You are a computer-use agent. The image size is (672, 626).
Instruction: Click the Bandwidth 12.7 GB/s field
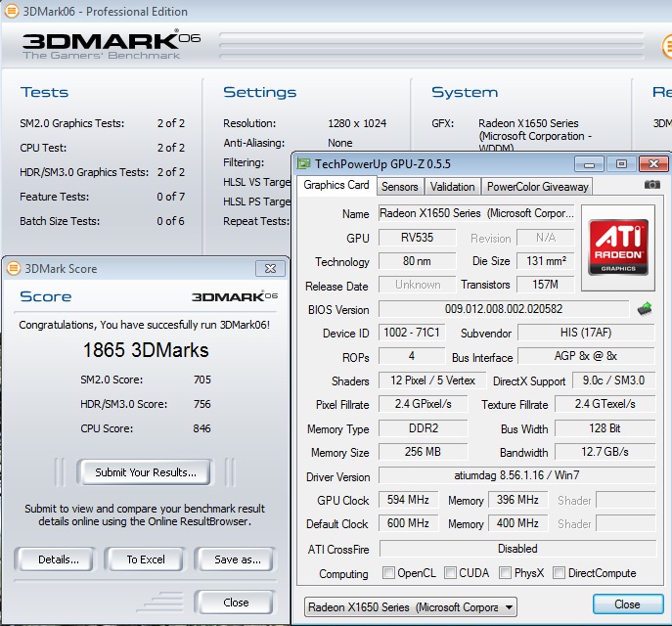(605, 452)
